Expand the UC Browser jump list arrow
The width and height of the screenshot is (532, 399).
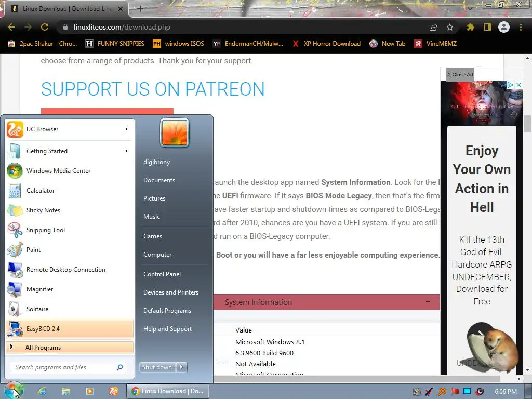tap(127, 129)
